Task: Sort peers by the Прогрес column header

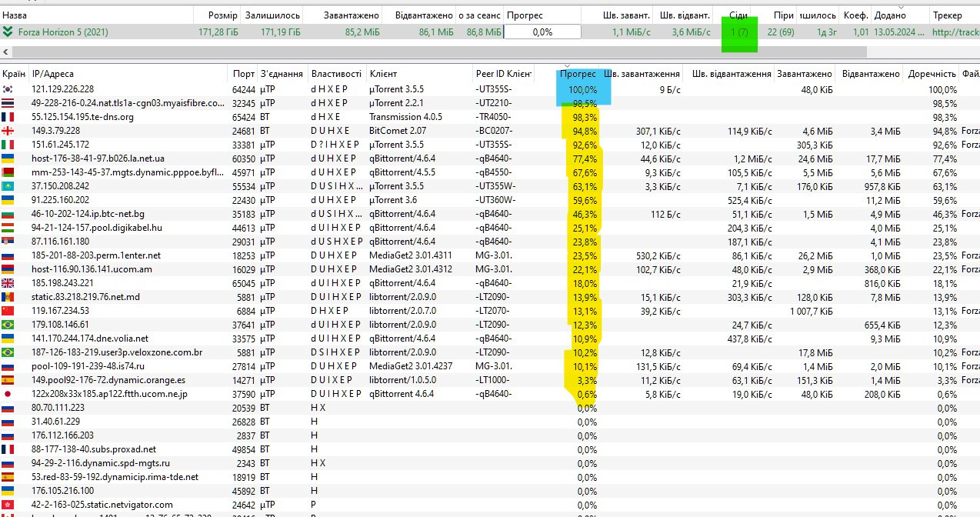Action: pos(577,74)
